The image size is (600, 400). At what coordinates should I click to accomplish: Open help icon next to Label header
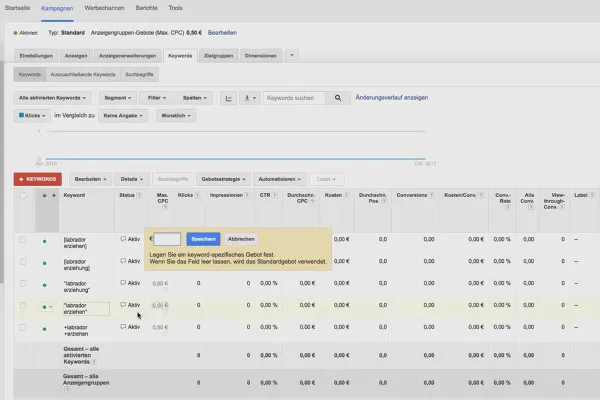592,195
